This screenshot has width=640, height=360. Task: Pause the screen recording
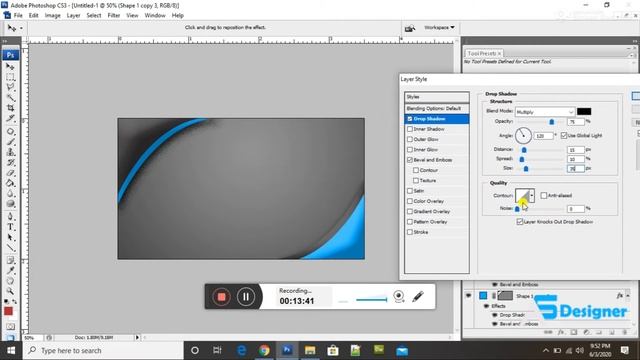(x=246, y=297)
